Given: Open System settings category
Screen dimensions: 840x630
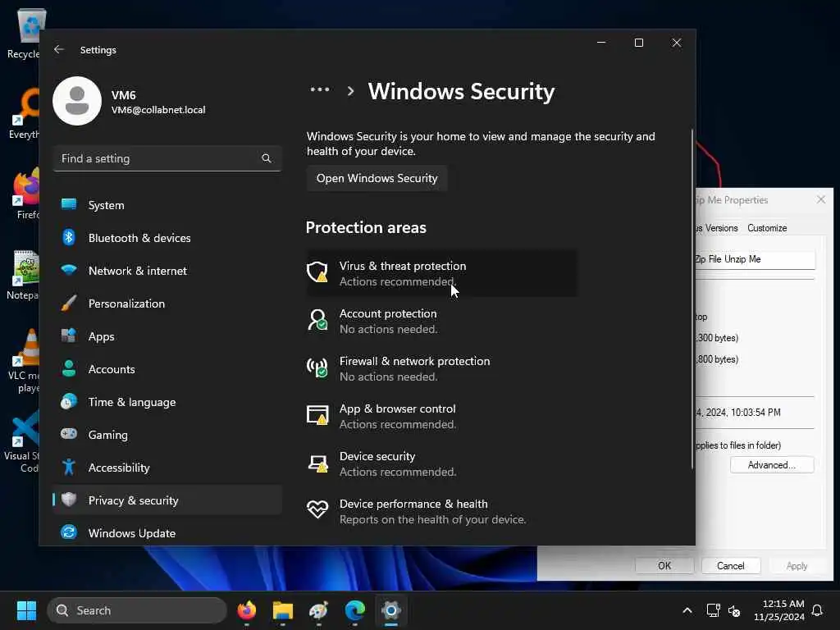Looking at the screenshot, I should click(x=167, y=205).
